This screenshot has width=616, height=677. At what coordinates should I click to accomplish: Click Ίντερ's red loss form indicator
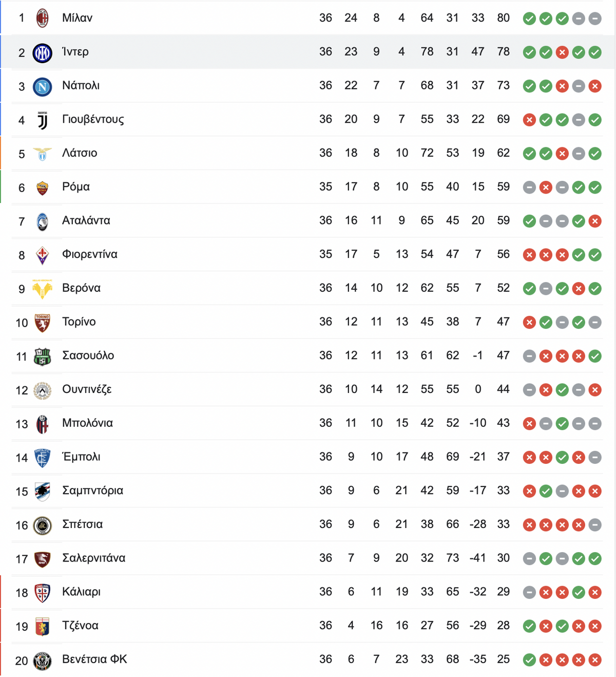click(x=562, y=52)
